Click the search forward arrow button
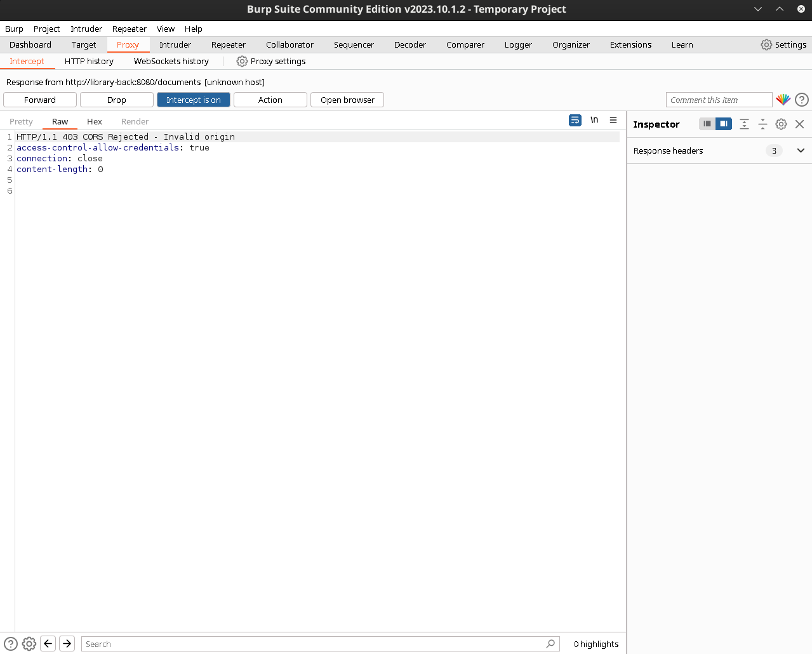 click(x=67, y=643)
